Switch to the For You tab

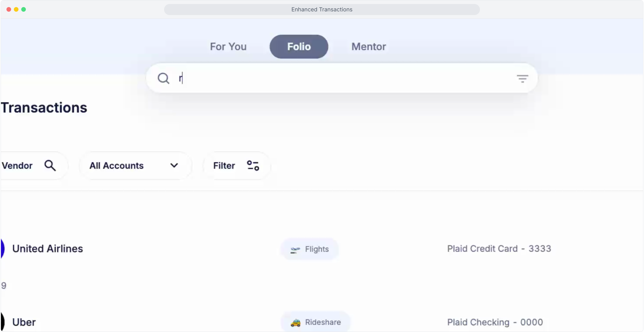pos(228,47)
